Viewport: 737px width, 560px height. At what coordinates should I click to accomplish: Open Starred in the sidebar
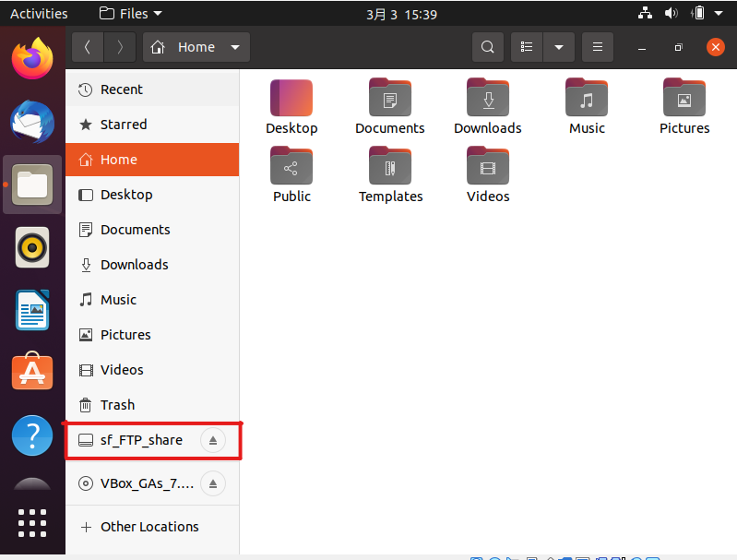[152, 125]
